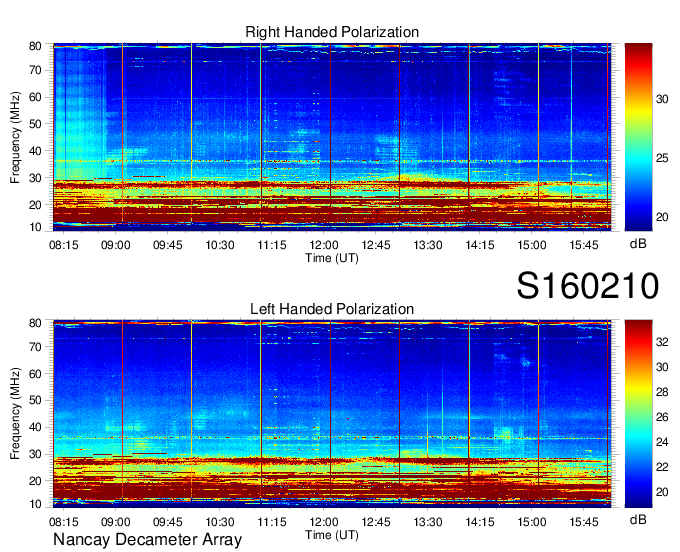Click 11:15 time tick on Right Handed plot
This screenshot has width=680, height=552.
[x=272, y=245]
